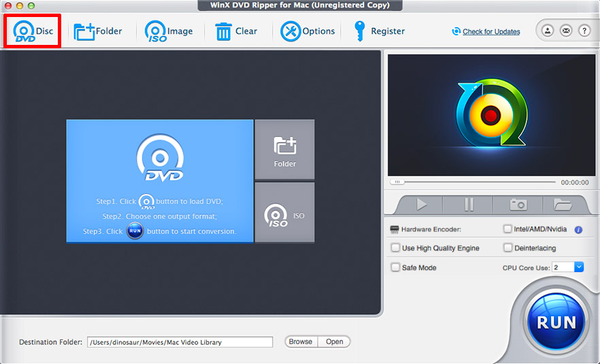Enable Intel/AMD/Nvidia hardware encoder checkbox

[x=507, y=229]
